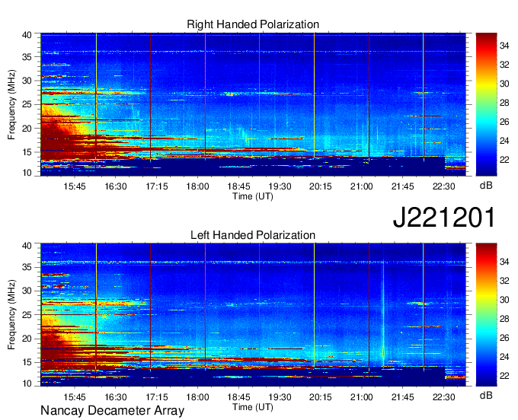
Task: Click the Left Handed plot's "Frequency (MHz)" axis label
Action: pos(11,315)
